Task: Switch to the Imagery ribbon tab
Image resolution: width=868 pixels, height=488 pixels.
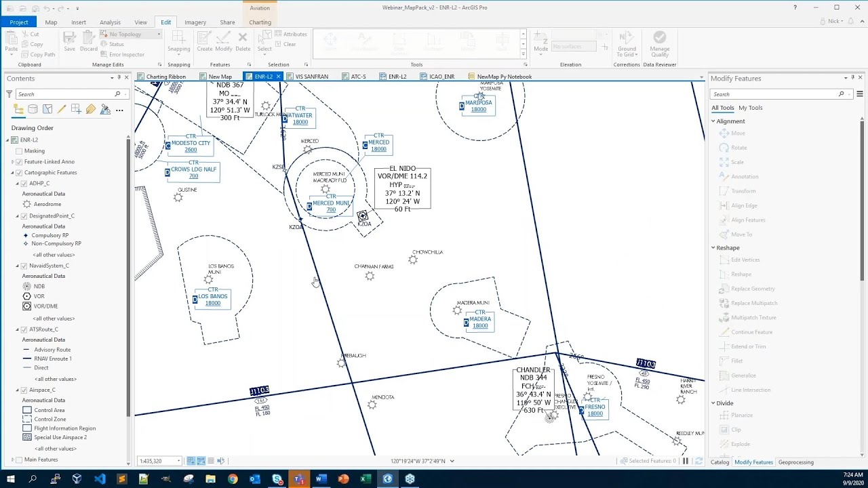Action: click(x=195, y=22)
